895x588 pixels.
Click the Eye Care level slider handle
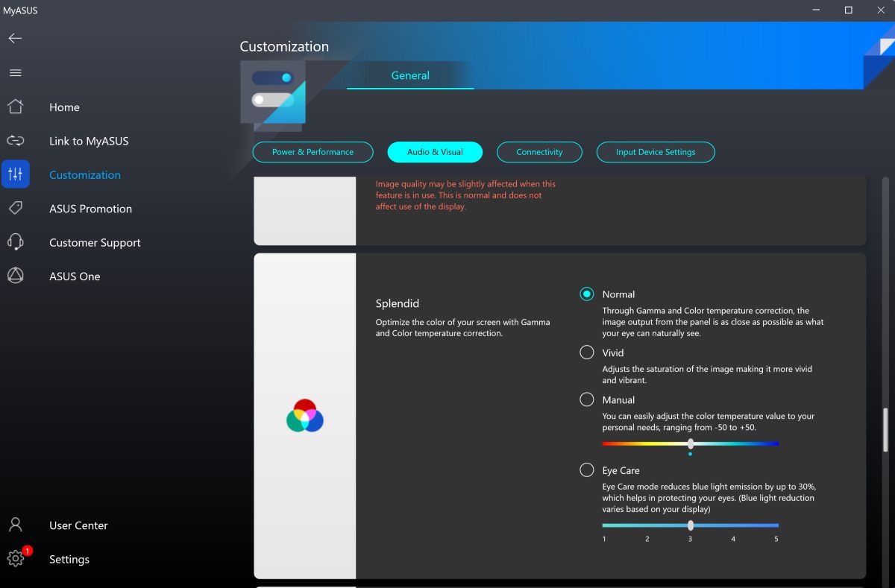[691, 525]
